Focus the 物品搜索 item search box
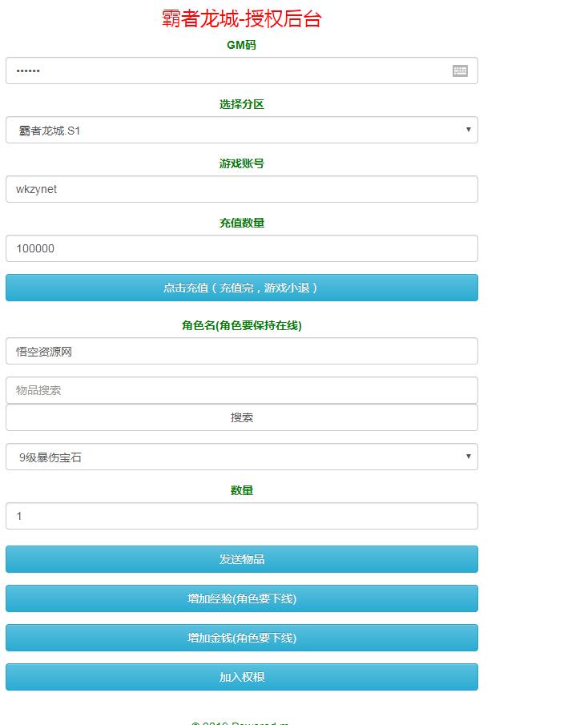This screenshot has height=725, width=588. point(241,390)
